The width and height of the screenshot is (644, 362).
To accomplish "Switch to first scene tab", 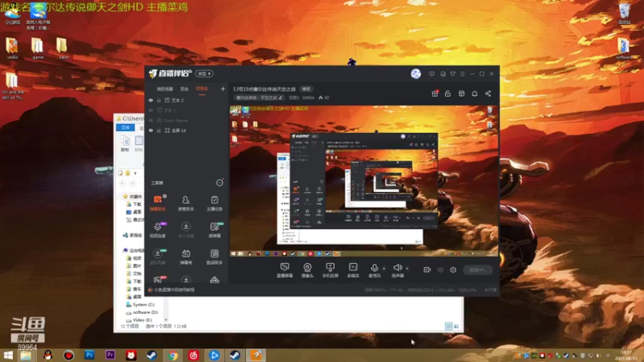I will (165, 89).
